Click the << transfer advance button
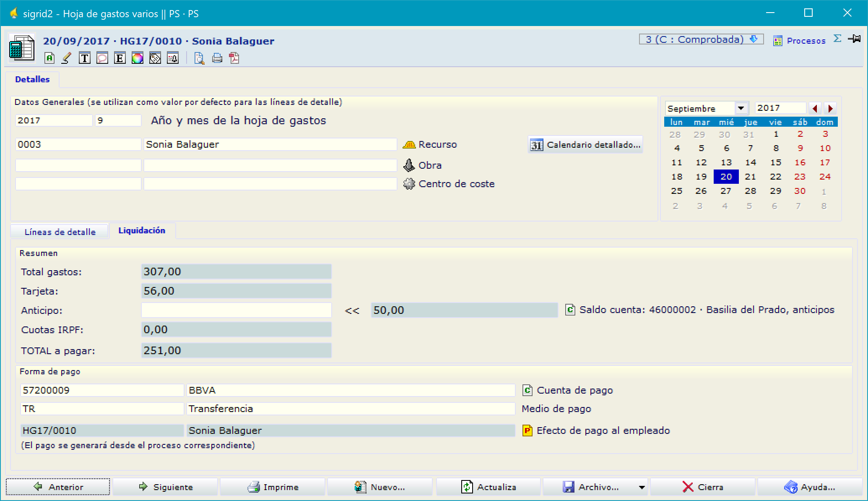 [x=352, y=311]
